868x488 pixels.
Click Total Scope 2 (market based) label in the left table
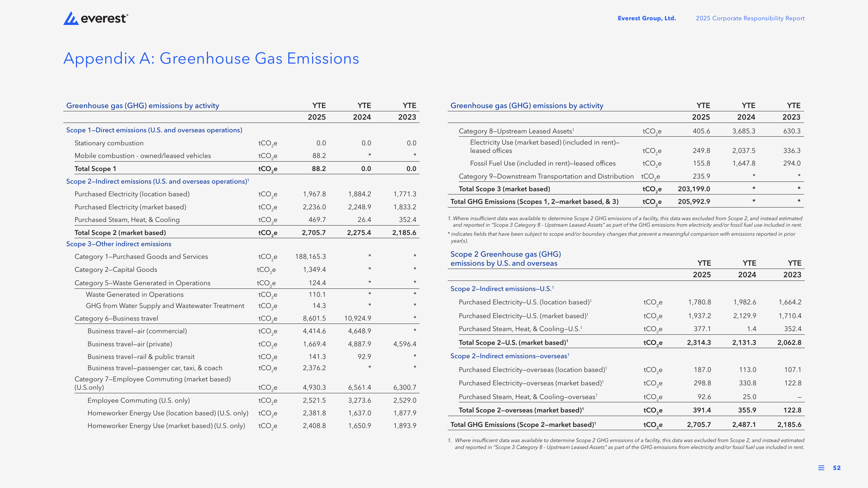click(x=120, y=233)
